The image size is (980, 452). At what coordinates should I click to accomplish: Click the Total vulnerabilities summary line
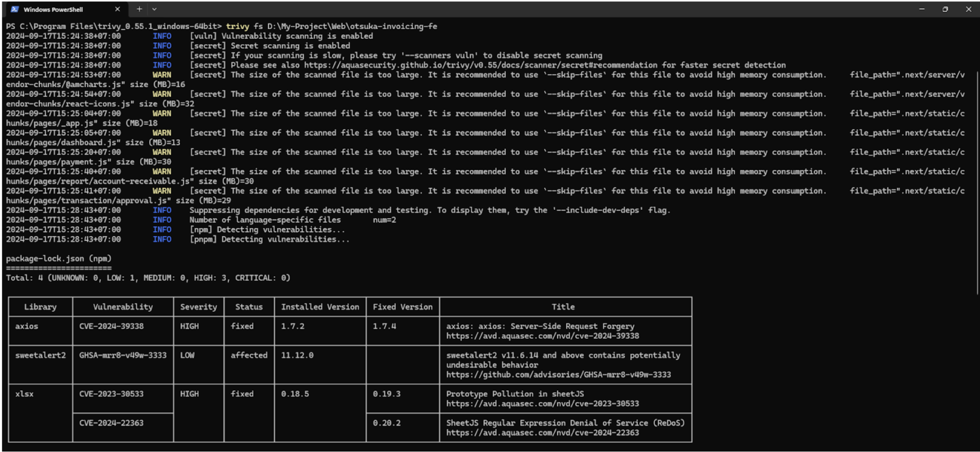click(x=148, y=278)
